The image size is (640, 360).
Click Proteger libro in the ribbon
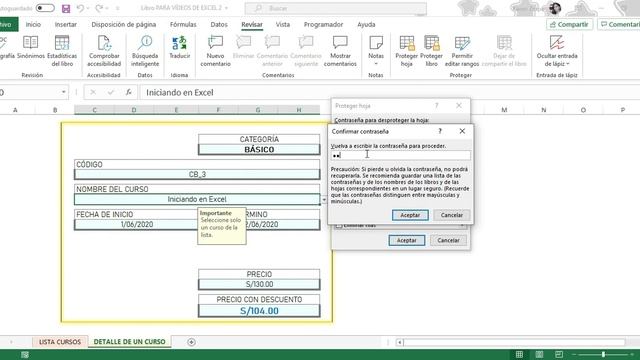431,51
